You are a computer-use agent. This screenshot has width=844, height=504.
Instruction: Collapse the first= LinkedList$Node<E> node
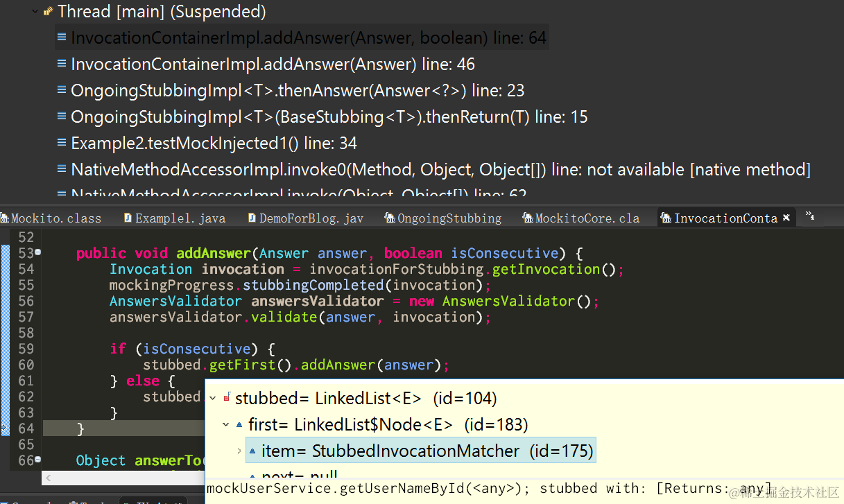point(227,424)
